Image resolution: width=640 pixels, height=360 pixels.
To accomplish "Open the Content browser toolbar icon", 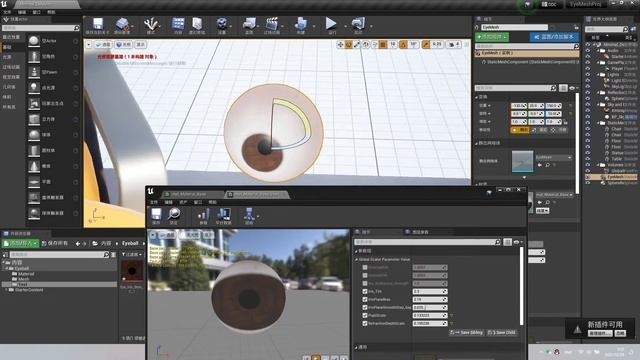I will pos(178,24).
